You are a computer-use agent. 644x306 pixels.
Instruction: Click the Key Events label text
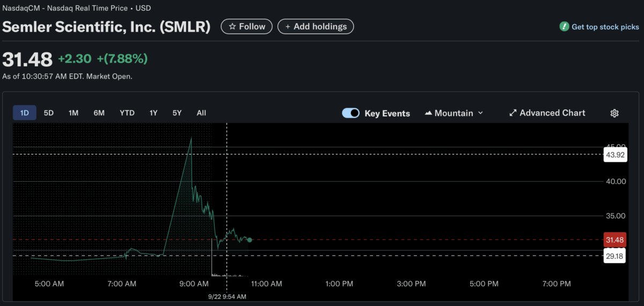click(387, 114)
